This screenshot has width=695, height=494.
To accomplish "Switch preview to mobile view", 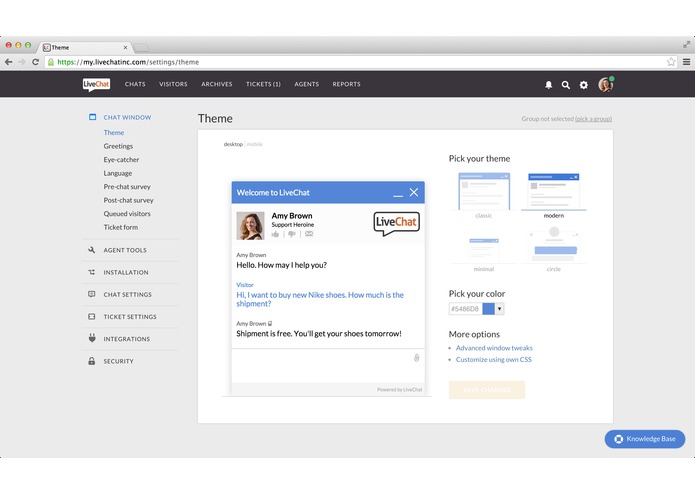I will pos(255,144).
